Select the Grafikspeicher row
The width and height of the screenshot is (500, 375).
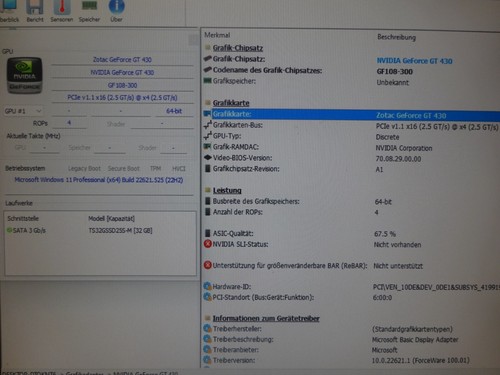[x=352, y=82]
